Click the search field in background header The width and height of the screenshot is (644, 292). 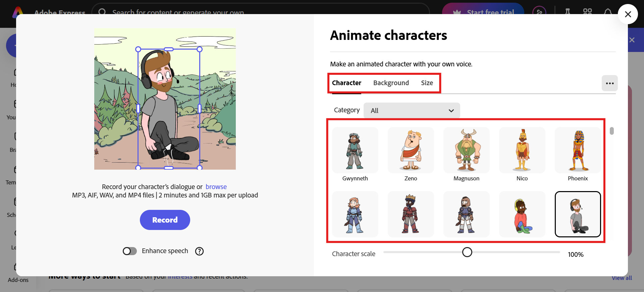pyautogui.click(x=261, y=12)
